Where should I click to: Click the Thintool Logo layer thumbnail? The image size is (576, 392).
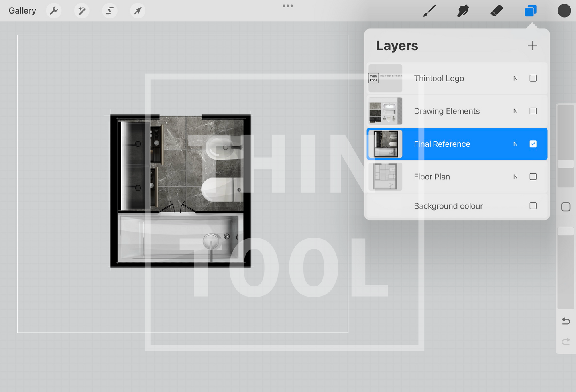click(x=385, y=78)
